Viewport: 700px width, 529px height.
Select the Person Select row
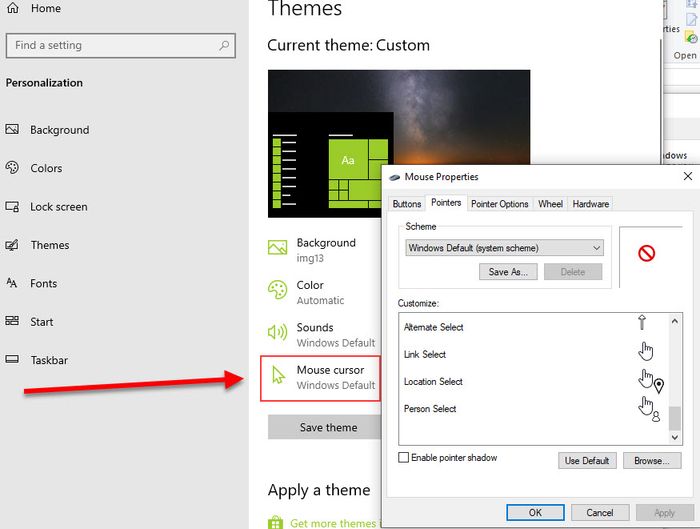coord(534,408)
